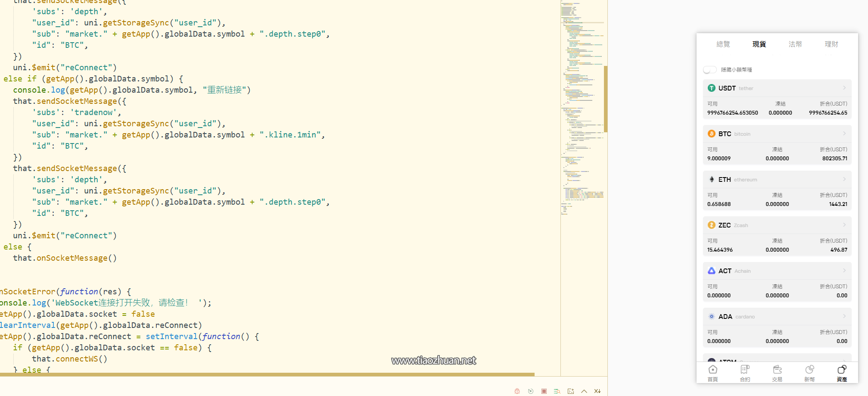Click the code minimap vertical scrollbar thumb
The height and width of the screenshot is (396, 868).
606,99
